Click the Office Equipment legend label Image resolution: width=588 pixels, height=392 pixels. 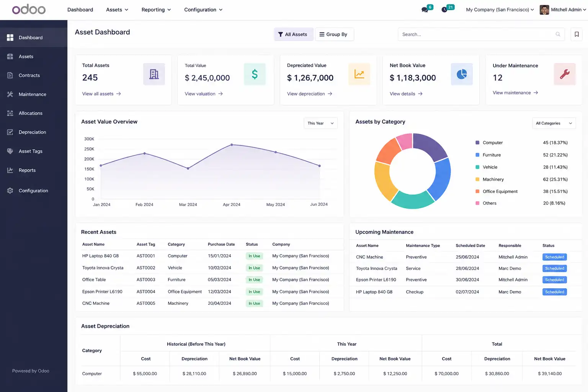500,191
